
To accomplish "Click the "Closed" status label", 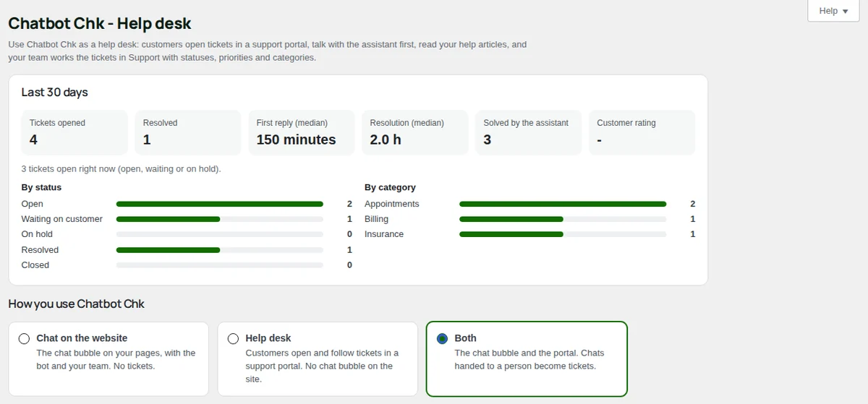I will tap(35, 265).
